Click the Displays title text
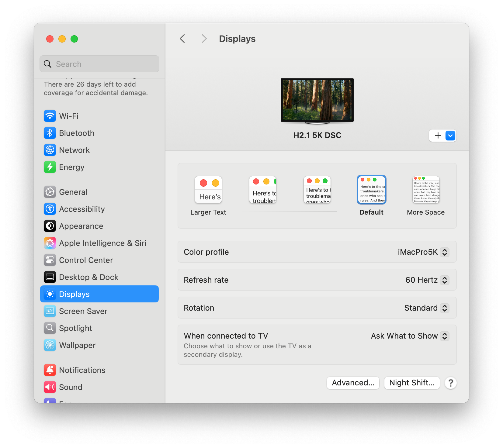The width and height of the screenshot is (503, 448). click(x=237, y=39)
